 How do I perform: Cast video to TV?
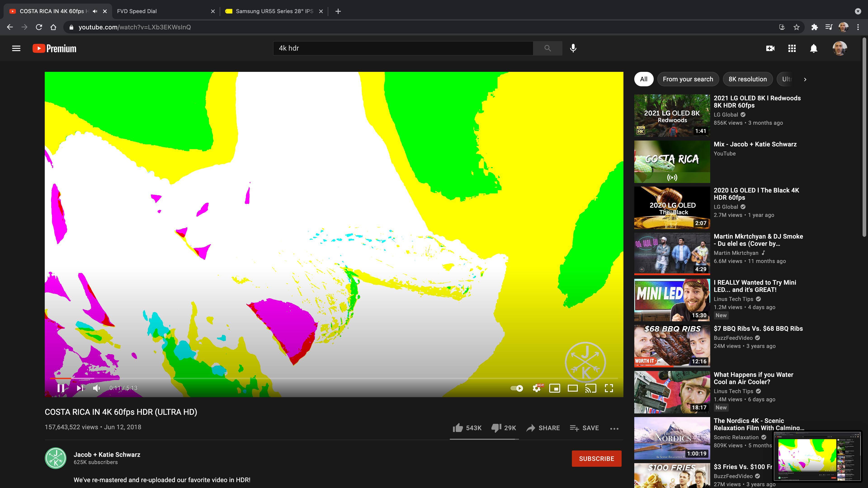click(x=591, y=388)
